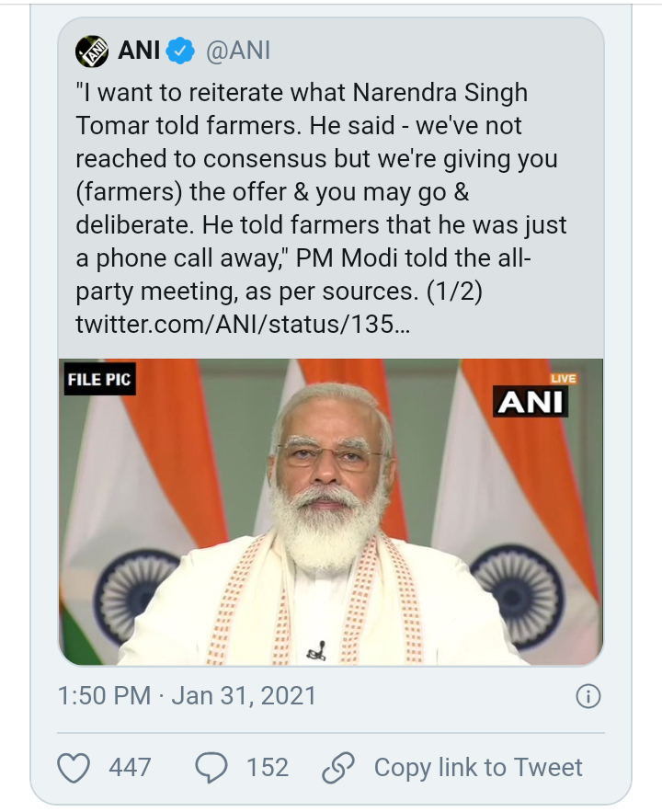
Task: Click the Copy link to Tweet text
Action: point(478,767)
